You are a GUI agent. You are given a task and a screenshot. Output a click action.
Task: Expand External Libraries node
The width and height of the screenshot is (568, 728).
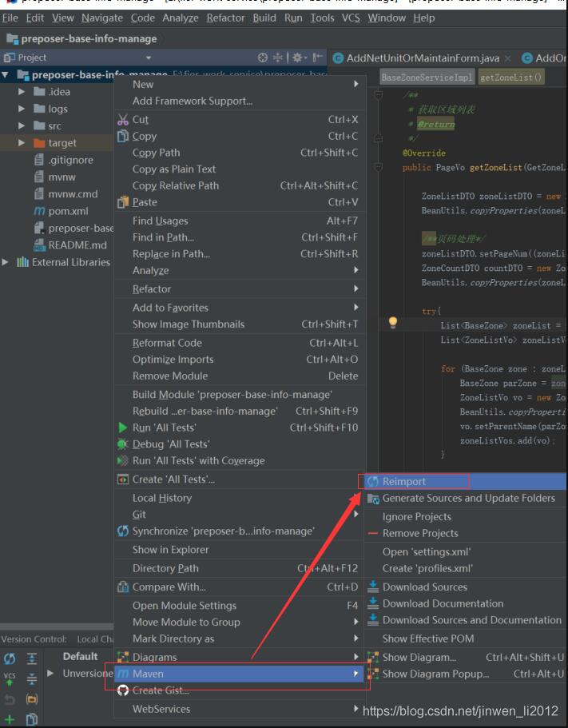tap(5, 262)
